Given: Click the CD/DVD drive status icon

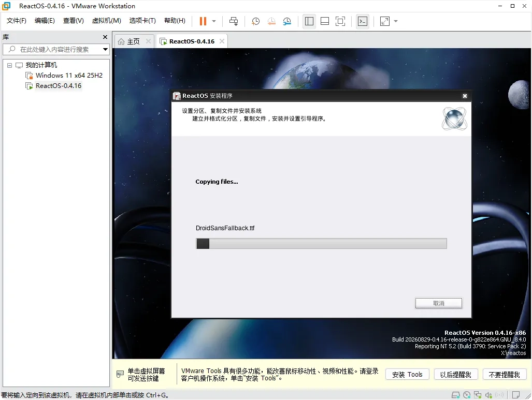Looking at the screenshot, I should coord(467,395).
